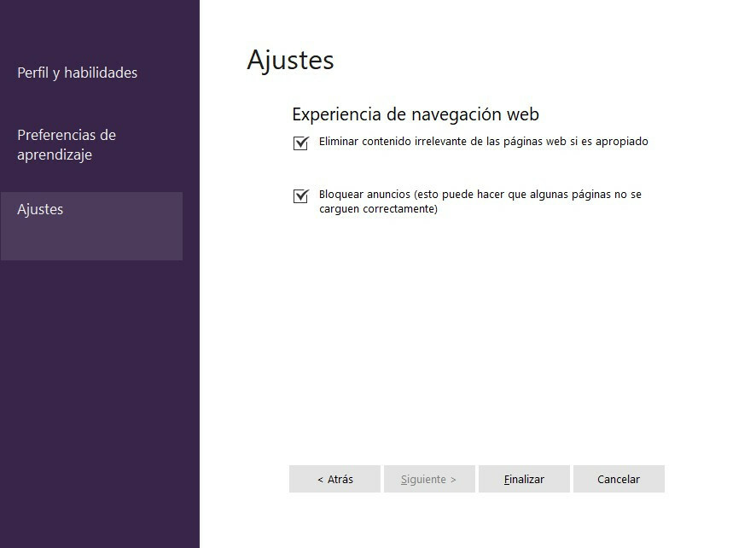Switch to Preferencias de aprendizaje

pyautogui.click(x=67, y=145)
